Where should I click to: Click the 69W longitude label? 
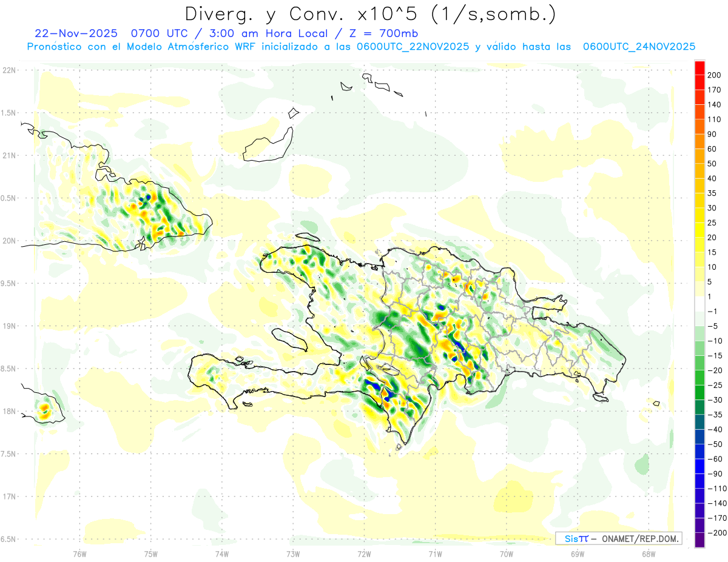pos(577,554)
